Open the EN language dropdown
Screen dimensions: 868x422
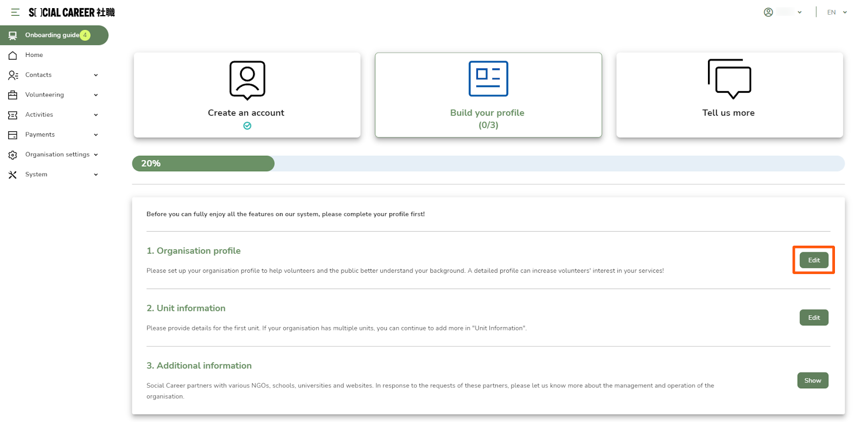pyautogui.click(x=837, y=12)
